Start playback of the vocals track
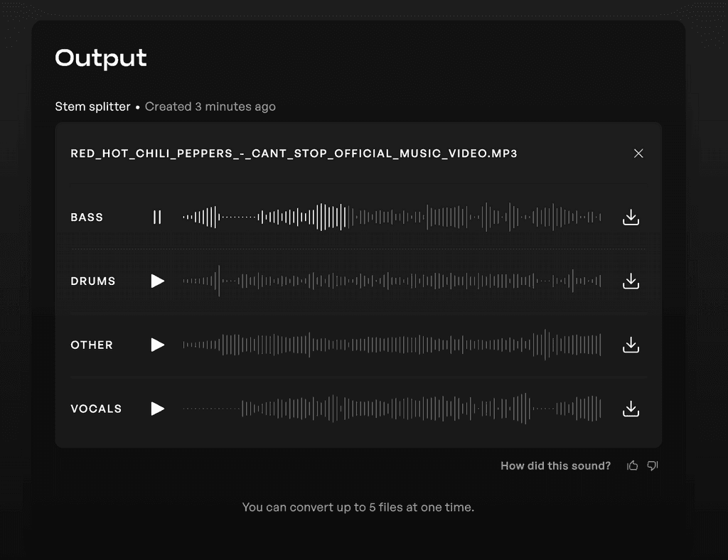The width and height of the screenshot is (728, 560). coord(157,409)
